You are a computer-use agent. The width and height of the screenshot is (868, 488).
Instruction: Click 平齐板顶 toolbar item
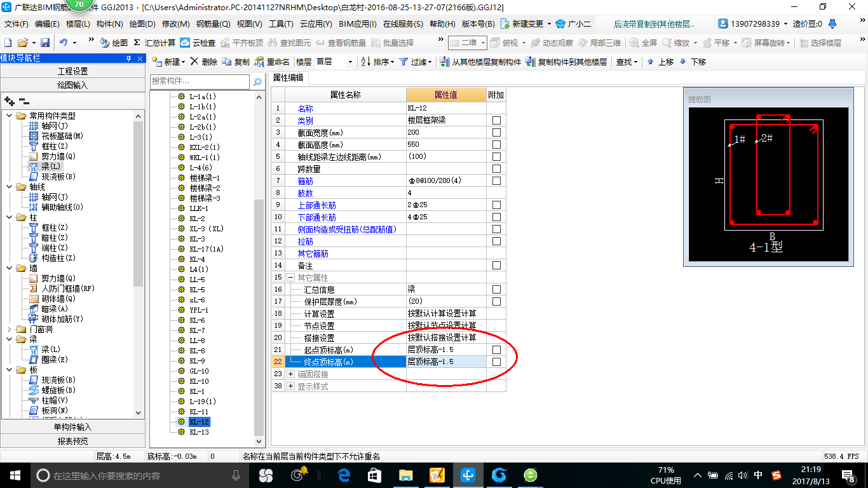click(x=241, y=43)
